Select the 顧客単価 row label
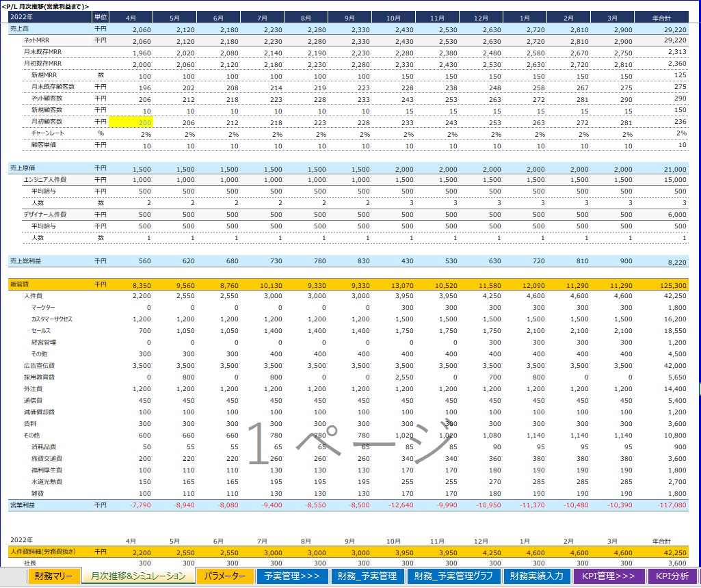This screenshot has height=588, width=701. pos(44,145)
